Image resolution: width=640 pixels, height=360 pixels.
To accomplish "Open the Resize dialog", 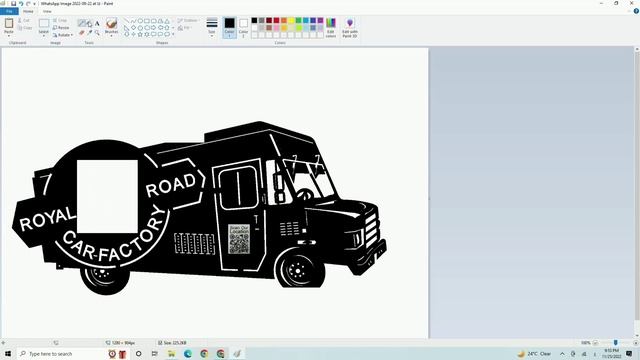I will [x=61, y=28].
